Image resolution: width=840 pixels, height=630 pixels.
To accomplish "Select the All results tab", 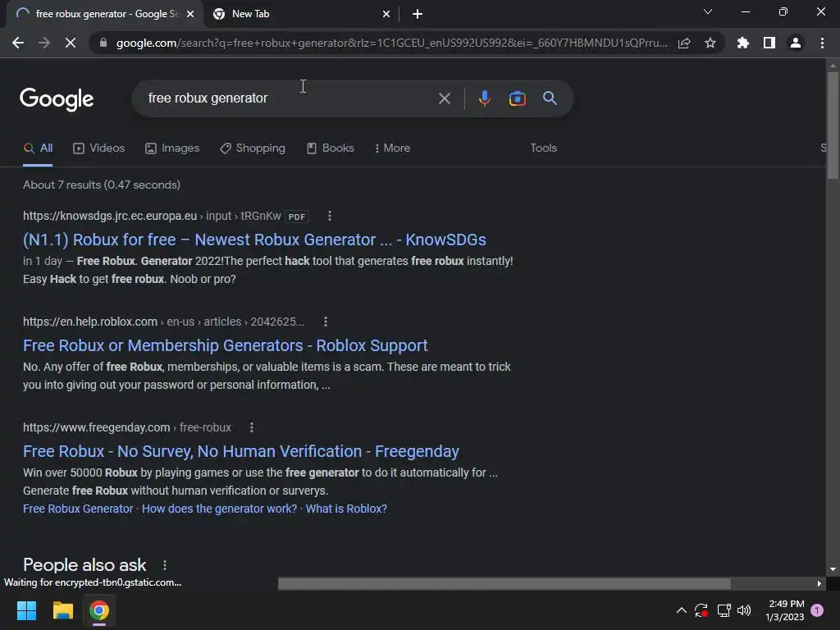I will click(38, 148).
